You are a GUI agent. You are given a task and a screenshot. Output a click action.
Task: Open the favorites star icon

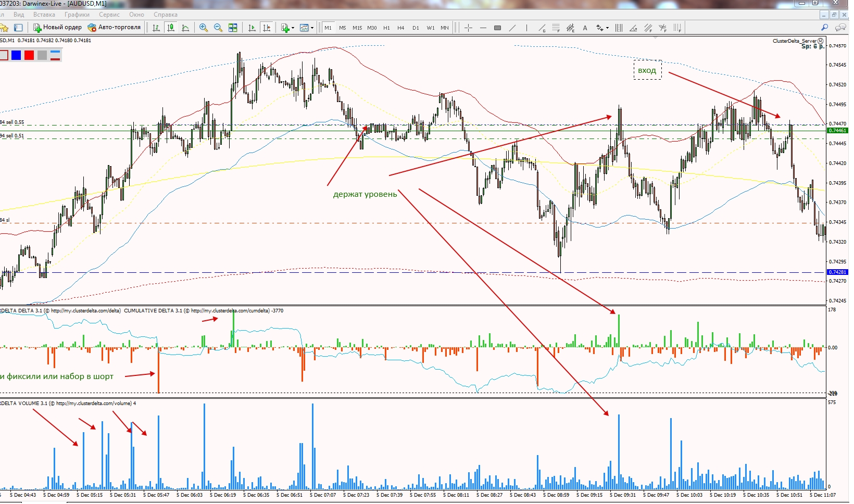4,28
